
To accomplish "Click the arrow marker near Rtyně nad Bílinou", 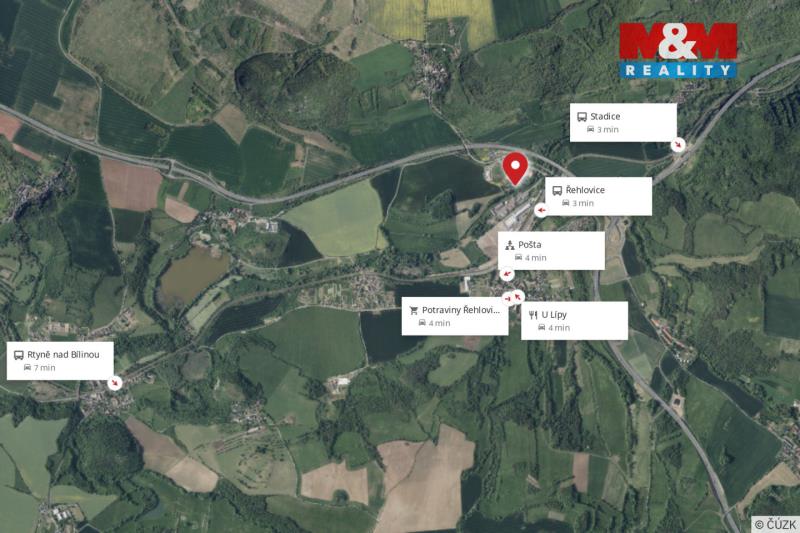I will click(x=115, y=383).
